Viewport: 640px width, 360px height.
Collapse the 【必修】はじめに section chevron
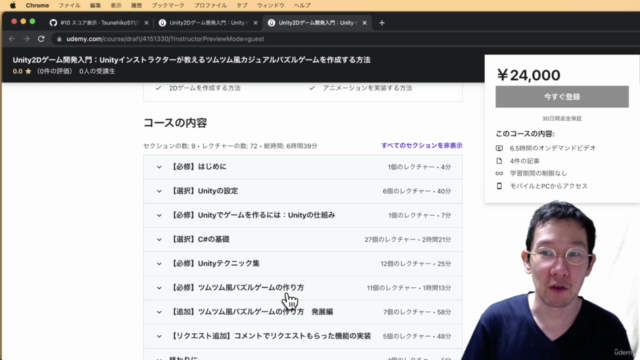click(x=159, y=167)
